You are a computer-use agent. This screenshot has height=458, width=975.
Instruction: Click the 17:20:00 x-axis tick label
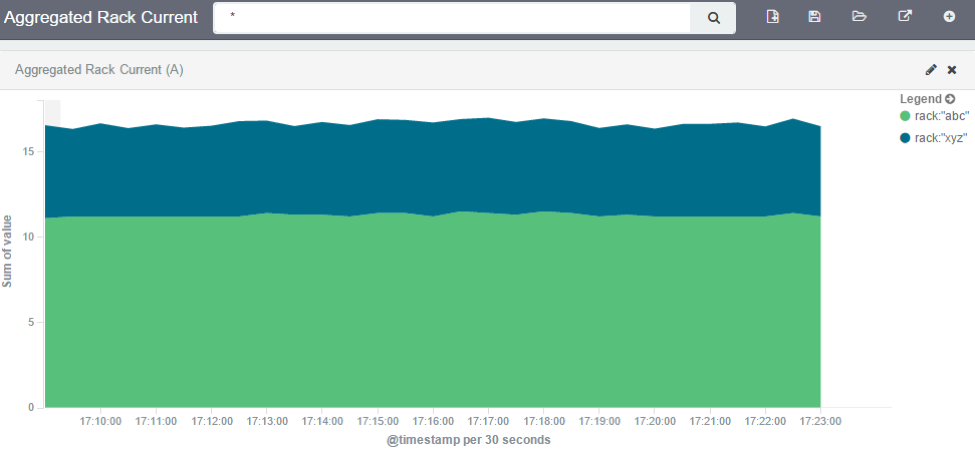click(x=655, y=421)
